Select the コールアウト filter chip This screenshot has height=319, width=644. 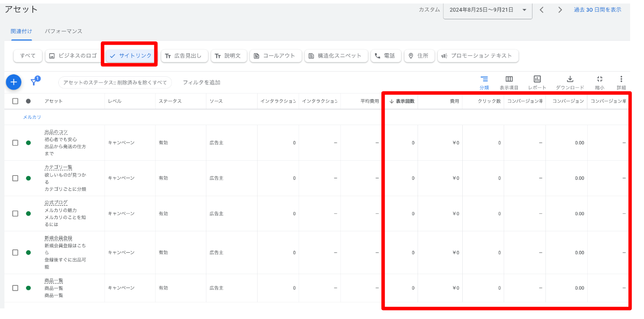[x=276, y=56]
